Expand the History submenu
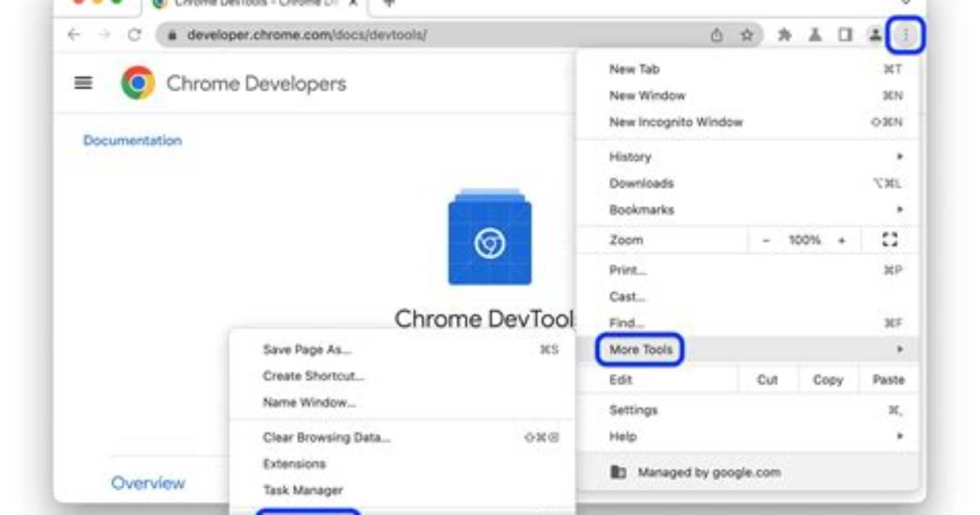Screen dimensions: 980x515 tap(746, 157)
